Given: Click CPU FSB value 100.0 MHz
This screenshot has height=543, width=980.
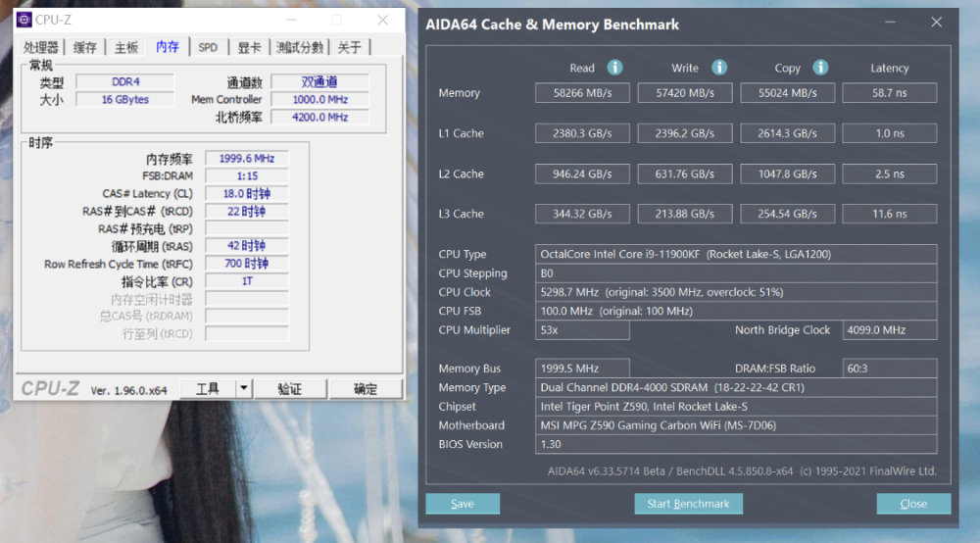Looking at the screenshot, I should pos(736,311).
